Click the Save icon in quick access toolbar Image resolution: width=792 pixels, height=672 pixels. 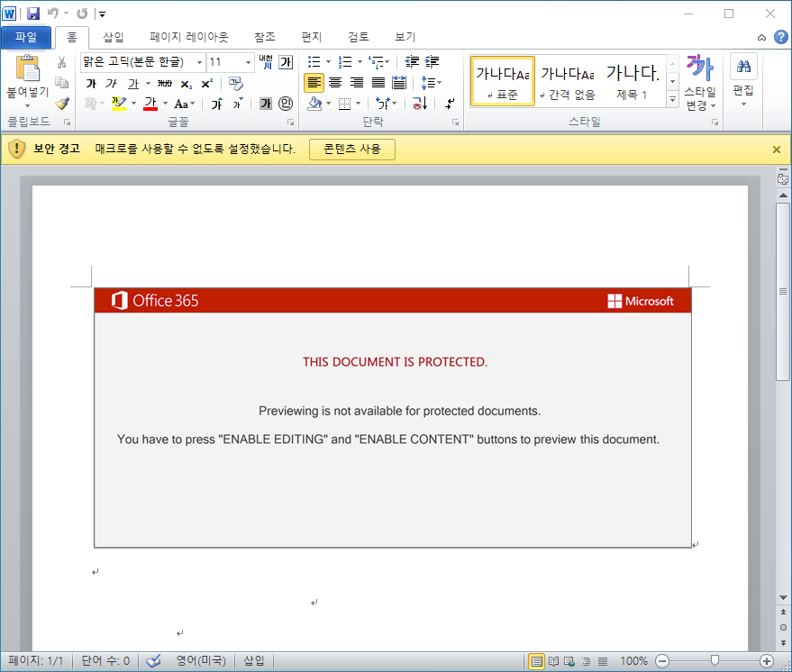click(32, 14)
